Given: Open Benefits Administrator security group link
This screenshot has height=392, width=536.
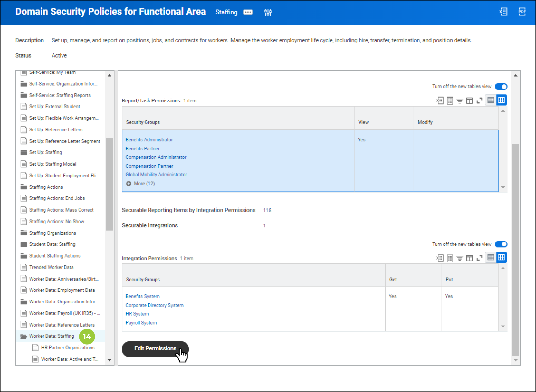Looking at the screenshot, I should (x=149, y=140).
